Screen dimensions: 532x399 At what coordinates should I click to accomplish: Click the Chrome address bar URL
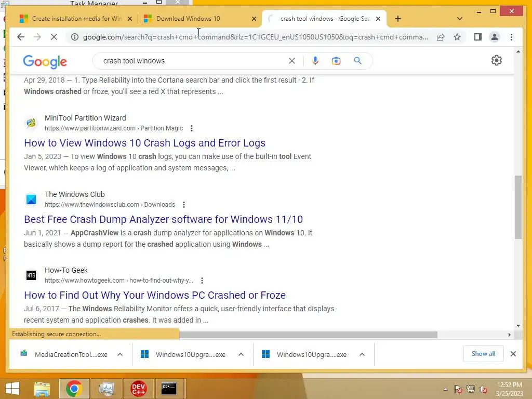tap(255, 37)
